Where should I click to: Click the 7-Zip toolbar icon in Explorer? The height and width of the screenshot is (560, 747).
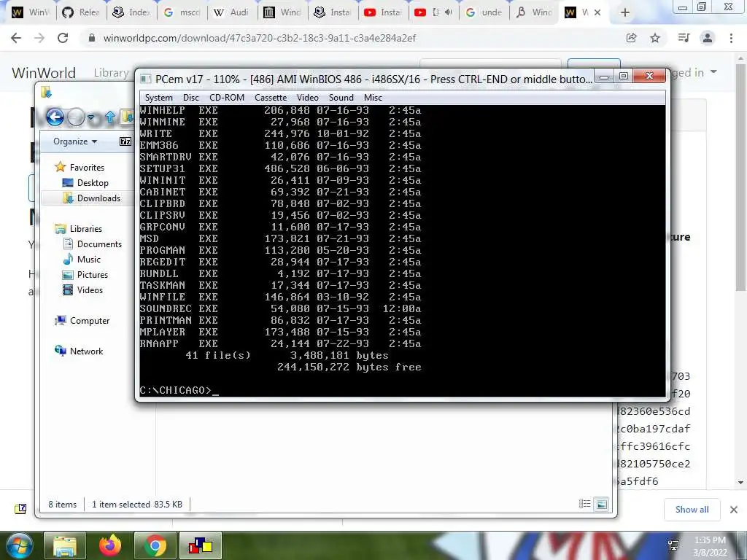click(x=125, y=141)
